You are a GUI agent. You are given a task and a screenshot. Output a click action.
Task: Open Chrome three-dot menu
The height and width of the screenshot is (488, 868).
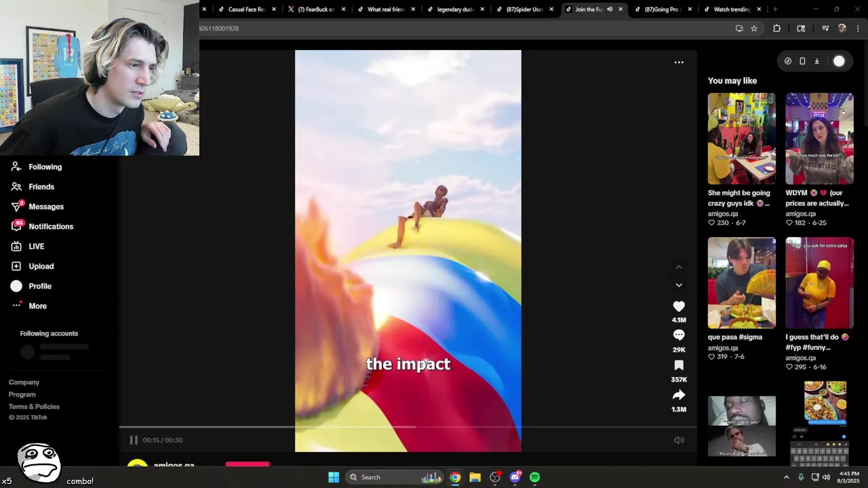[858, 28]
